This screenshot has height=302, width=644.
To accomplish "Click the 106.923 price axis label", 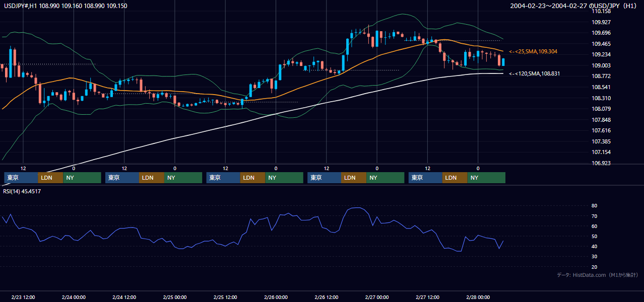I will tap(601, 163).
